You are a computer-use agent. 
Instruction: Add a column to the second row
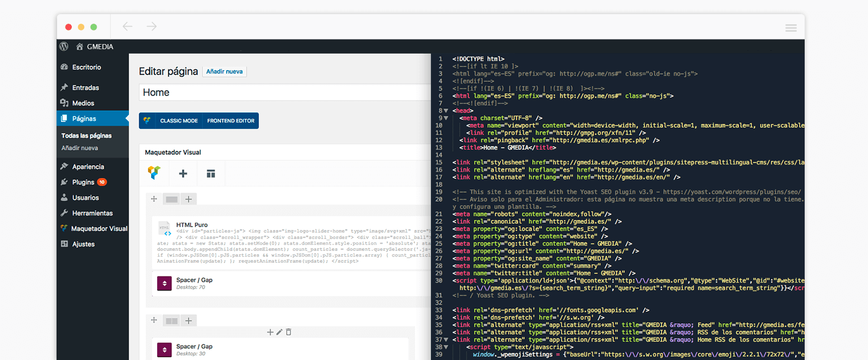click(x=188, y=320)
